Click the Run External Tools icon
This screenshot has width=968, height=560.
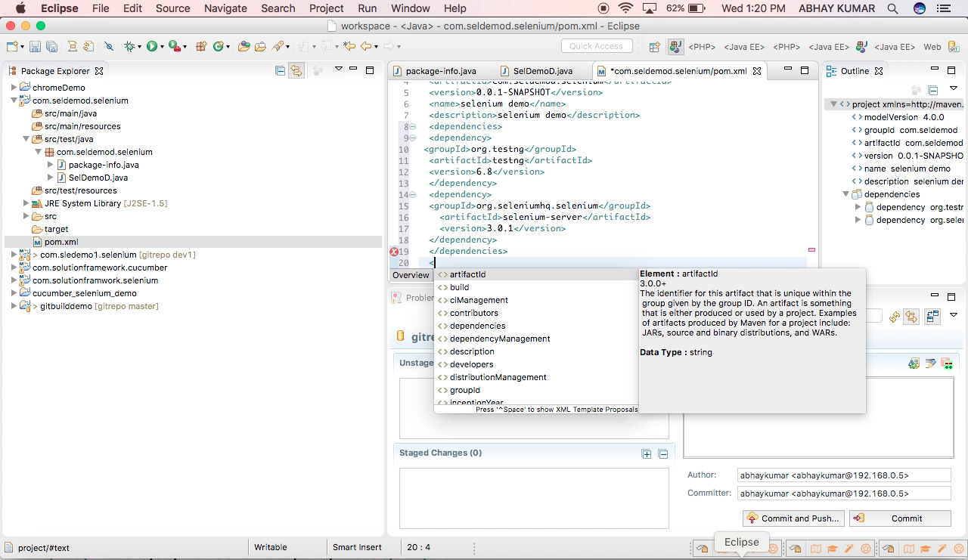[x=174, y=46]
